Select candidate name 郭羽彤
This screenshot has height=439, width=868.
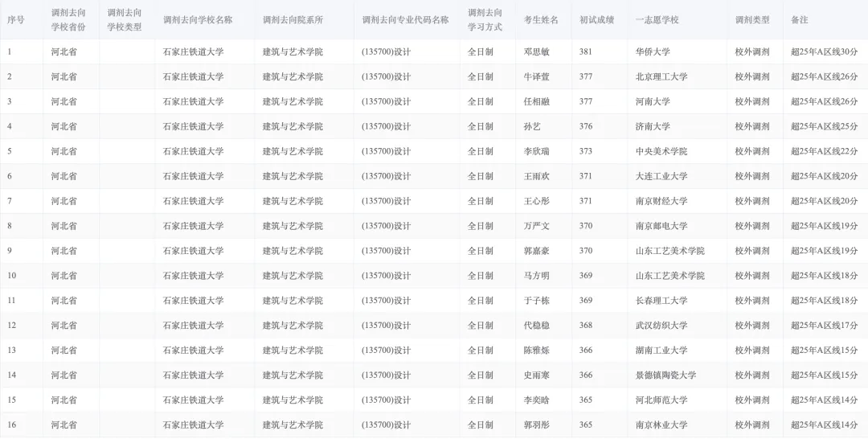coord(536,425)
